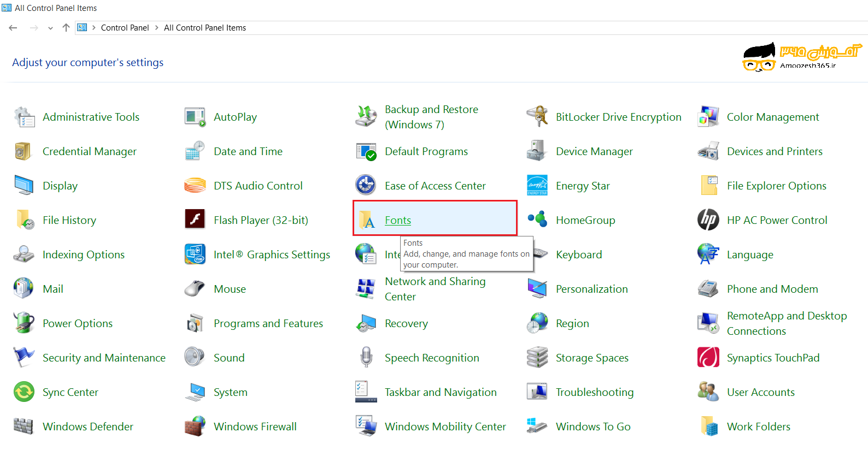Click the Energy Star icon

click(x=537, y=186)
